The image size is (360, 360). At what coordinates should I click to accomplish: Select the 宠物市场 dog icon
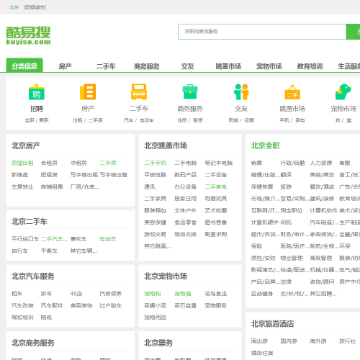coord(343,92)
